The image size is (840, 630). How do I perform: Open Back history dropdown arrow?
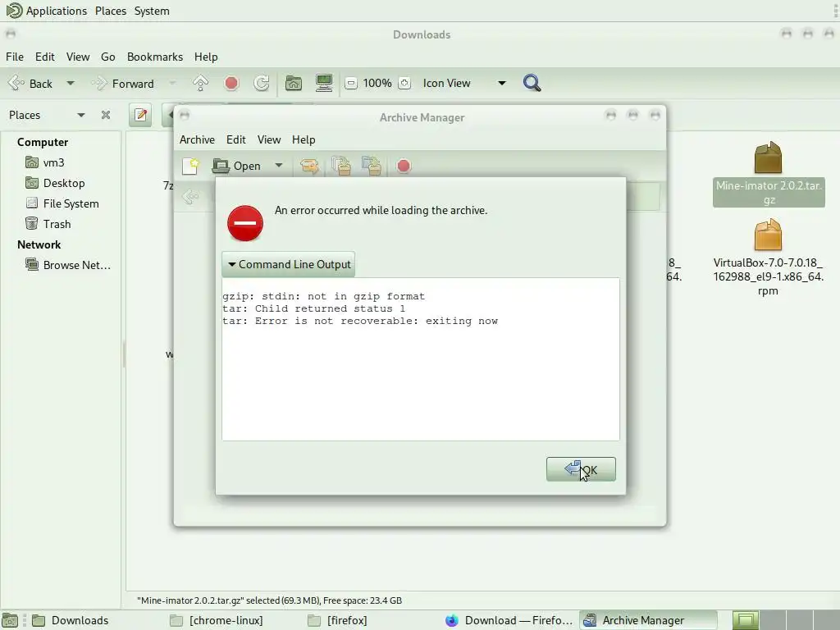[71, 84]
